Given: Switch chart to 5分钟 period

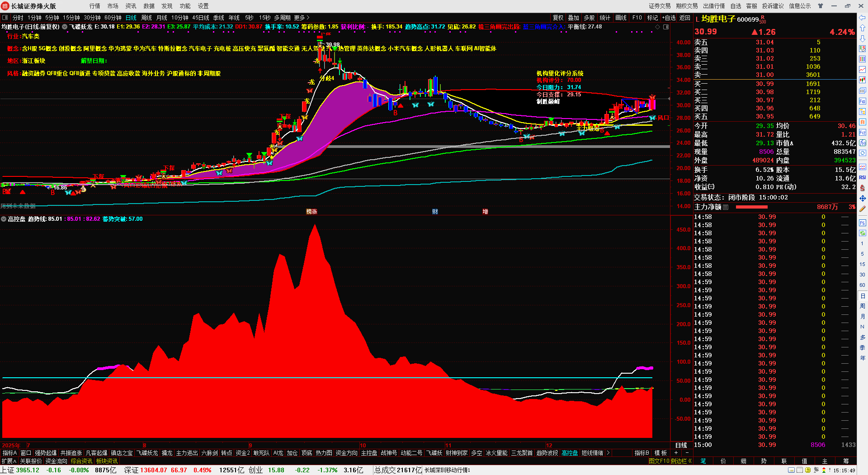Looking at the screenshot, I should (x=52, y=18).
